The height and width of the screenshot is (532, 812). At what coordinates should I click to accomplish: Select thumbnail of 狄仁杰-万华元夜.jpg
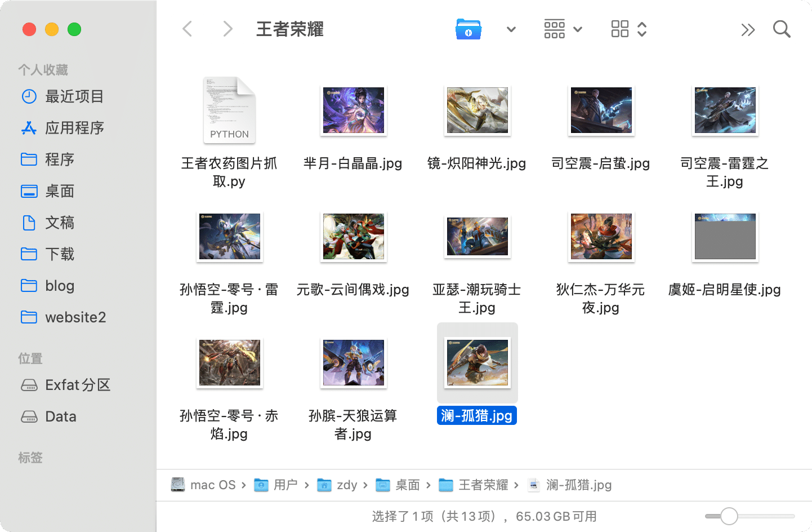pyautogui.click(x=601, y=237)
